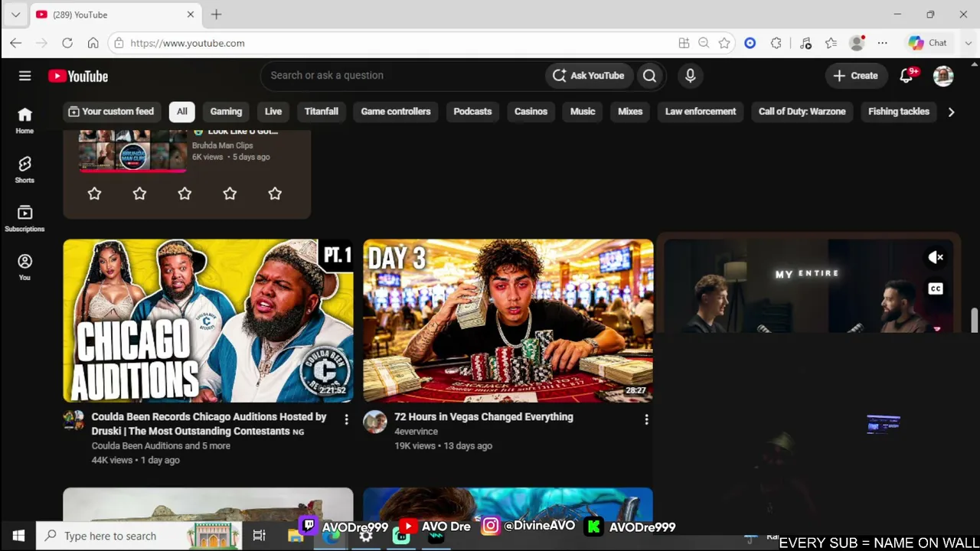Click the blue circular extension icon
The height and width of the screenshot is (551, 980).
[x=750, y=43]
